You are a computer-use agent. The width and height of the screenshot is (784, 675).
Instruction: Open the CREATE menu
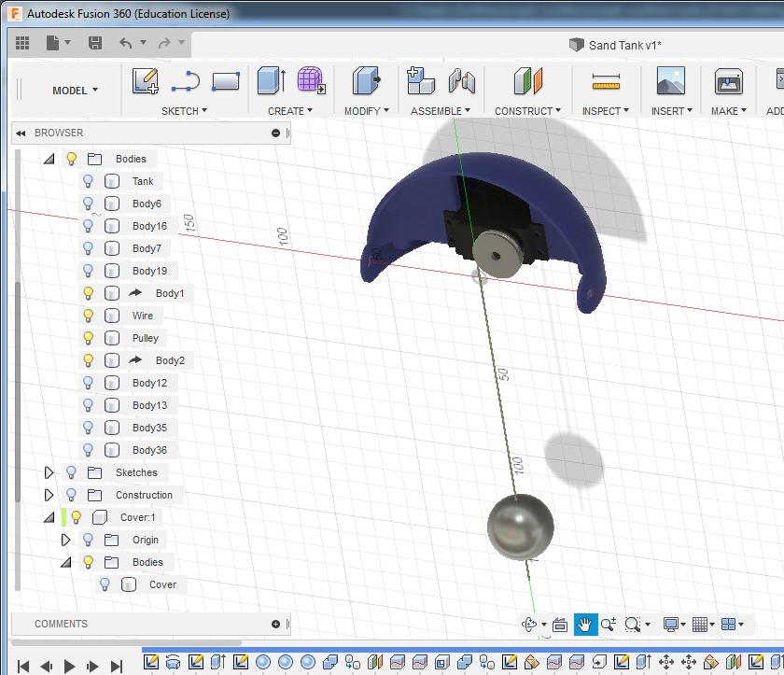point(290,111)
